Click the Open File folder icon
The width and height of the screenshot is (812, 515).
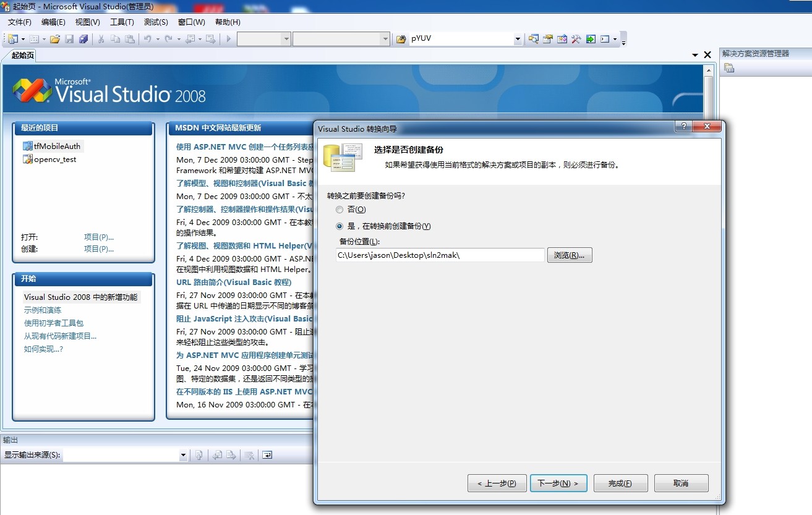click(55, 39)
